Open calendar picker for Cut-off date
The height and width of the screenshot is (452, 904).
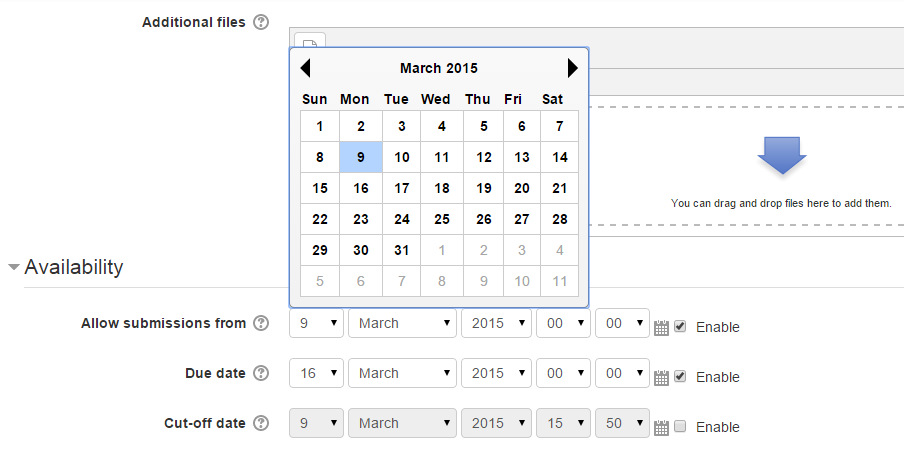[x=662, y=428]
